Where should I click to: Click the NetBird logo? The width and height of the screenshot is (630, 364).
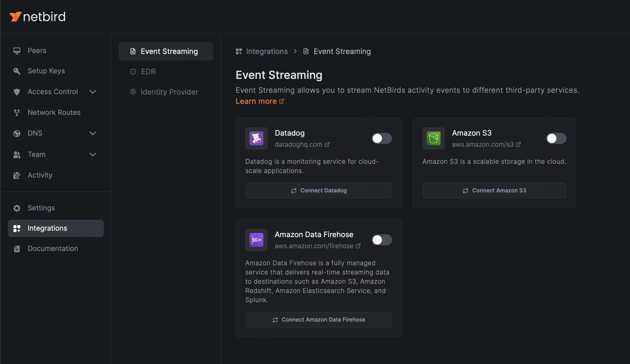coord(37,17)
